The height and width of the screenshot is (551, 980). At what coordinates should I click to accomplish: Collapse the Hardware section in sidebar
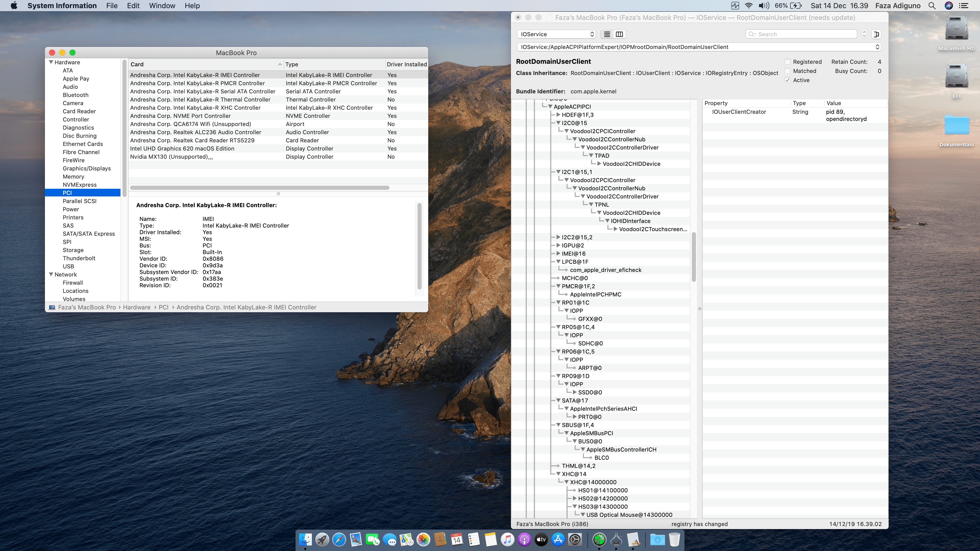point(51,62)
